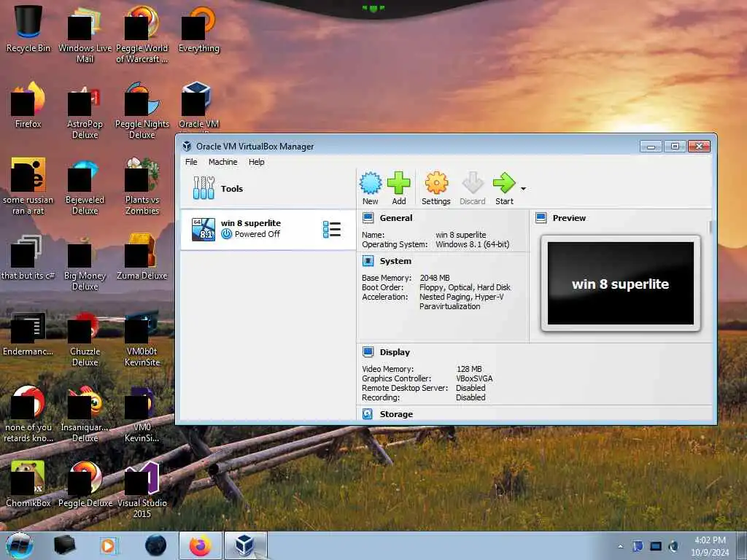Click the details pane vertical scrollbar
This screenshot has width=747, height=560.
point(709,227)
